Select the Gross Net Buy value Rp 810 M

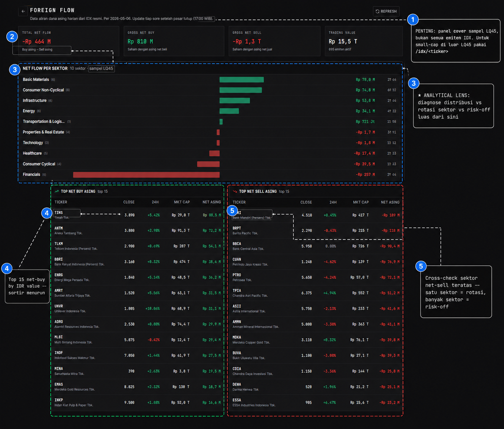tap(140, 42)
